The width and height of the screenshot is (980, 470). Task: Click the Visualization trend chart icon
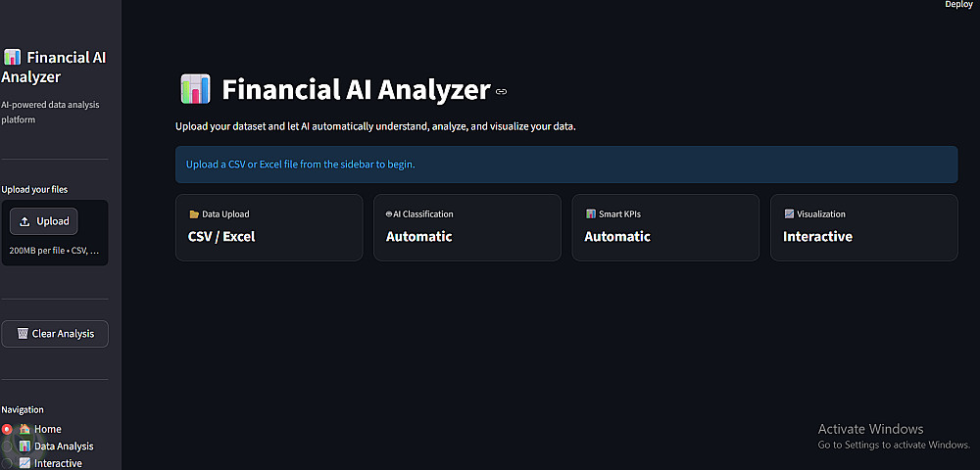[789, 214]
